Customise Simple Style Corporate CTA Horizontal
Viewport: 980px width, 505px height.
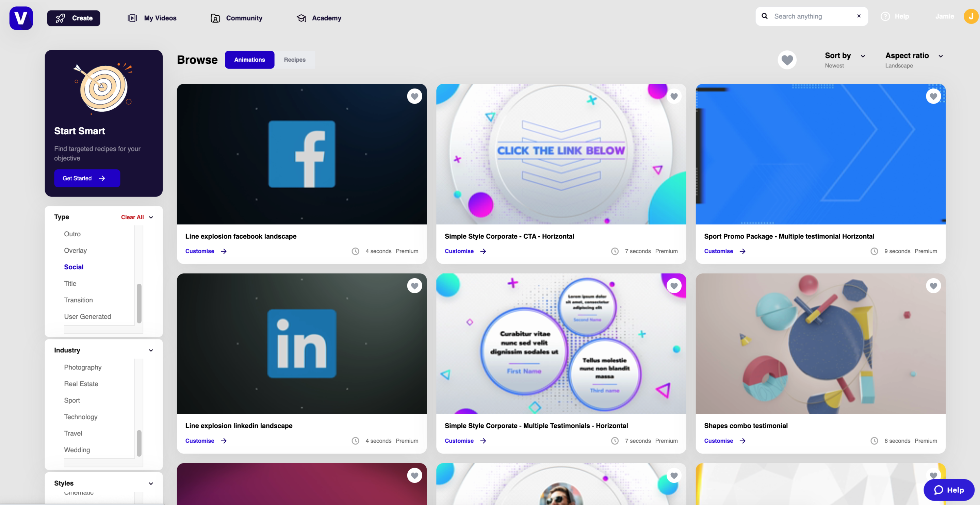[x=465, y=251]
